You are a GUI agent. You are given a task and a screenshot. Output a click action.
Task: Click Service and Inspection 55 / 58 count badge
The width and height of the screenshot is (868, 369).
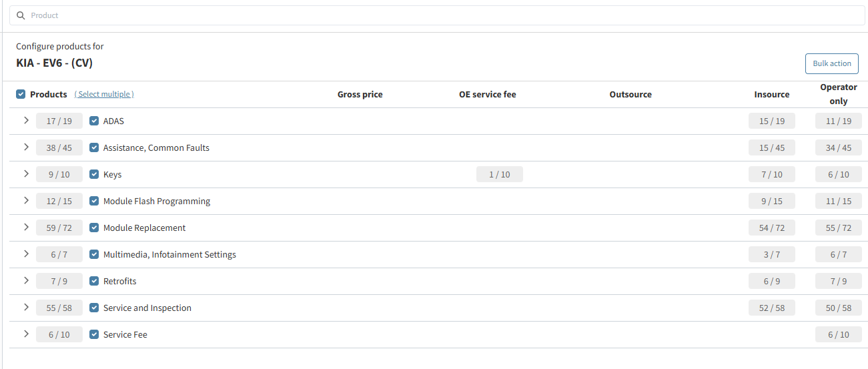click(59, 308)
